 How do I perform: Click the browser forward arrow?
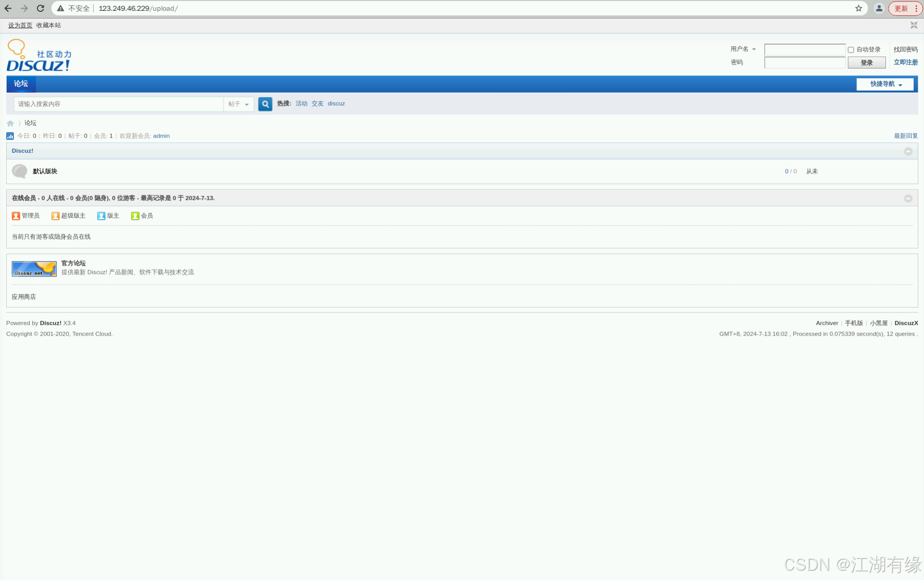pyautogui.click(x=24, y=8)
